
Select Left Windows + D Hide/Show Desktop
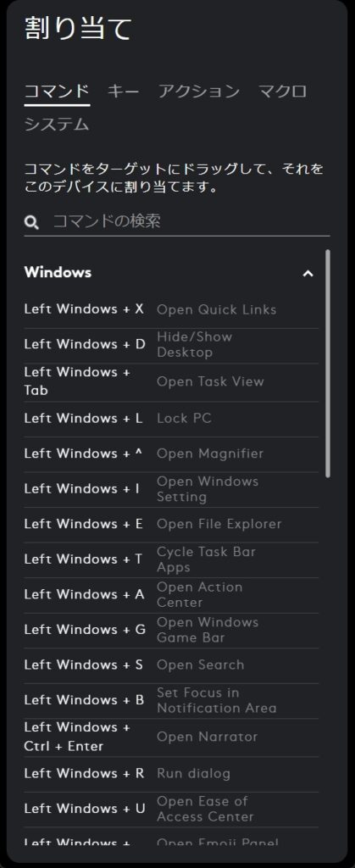pos(171,345)
